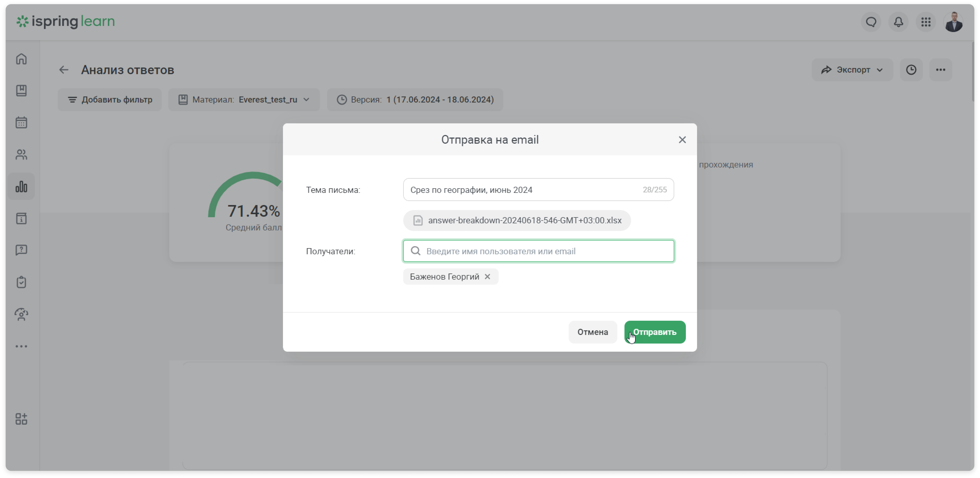Focus the Получатели search field

click(x=538, y=251)
